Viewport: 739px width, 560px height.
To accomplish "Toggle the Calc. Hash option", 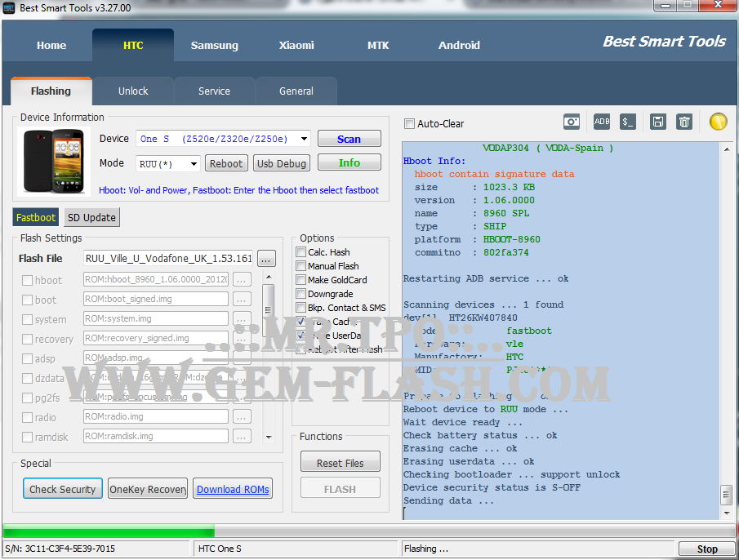I will [300, 252].
